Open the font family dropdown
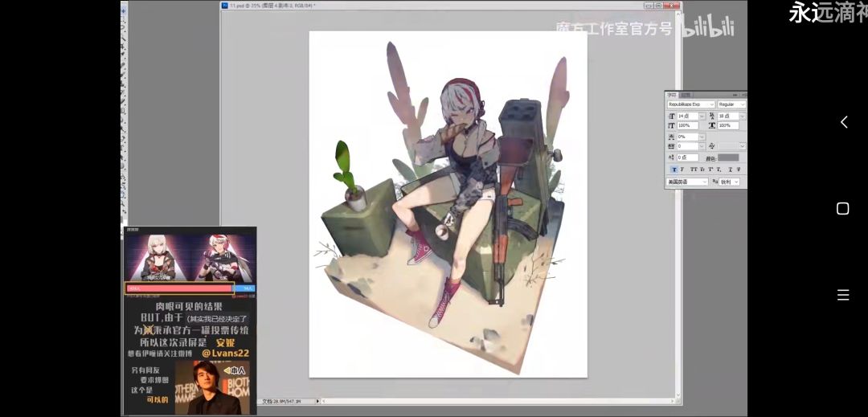Screen dimensions: 868x417 coord(691,104)
